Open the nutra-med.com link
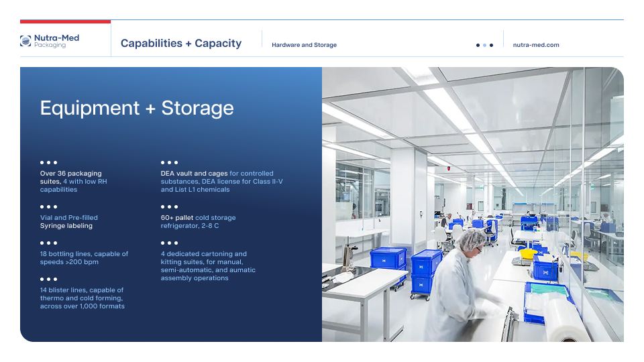 point(536,45)
